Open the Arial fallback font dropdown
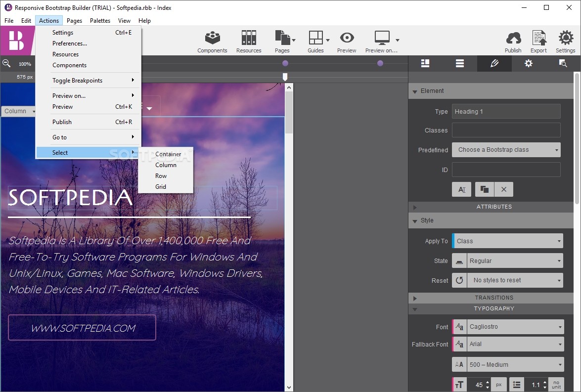This screenshot has width=581, height=392. (x=515, y=344)
